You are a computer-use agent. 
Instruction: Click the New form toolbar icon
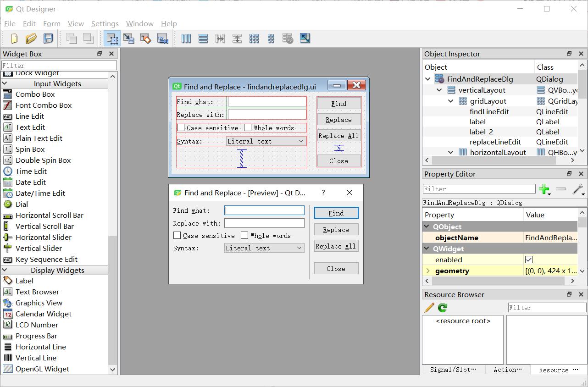pos(14,39)
